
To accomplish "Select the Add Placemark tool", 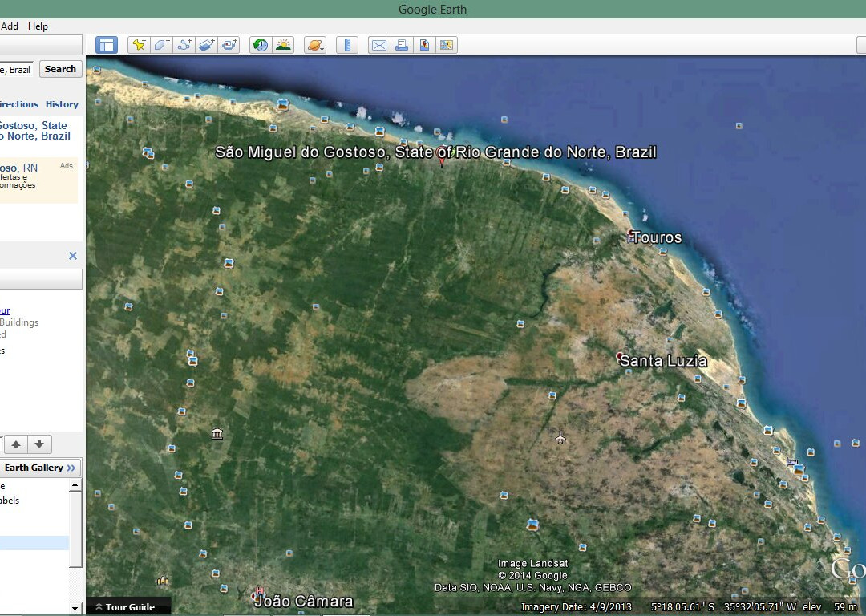I will 139,44.
